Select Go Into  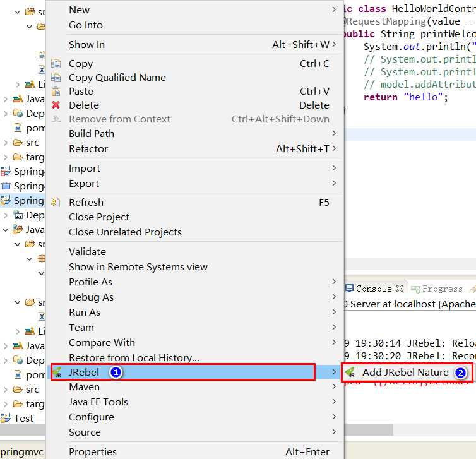click(x=196, y=25)
